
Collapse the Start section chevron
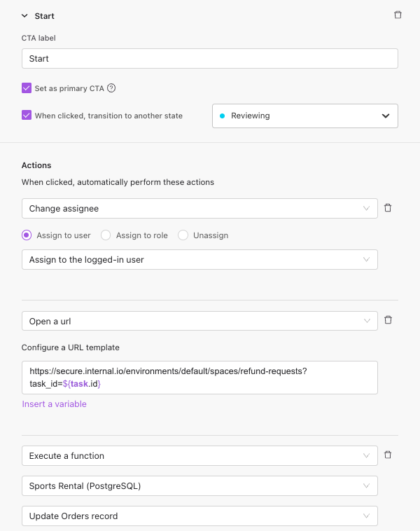click(25, 15)
